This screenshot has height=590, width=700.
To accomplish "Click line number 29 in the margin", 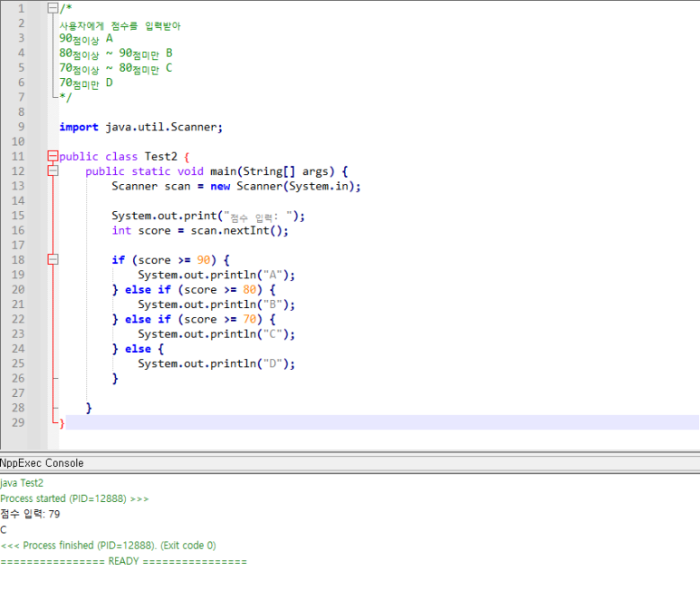I will coord(18,422).
